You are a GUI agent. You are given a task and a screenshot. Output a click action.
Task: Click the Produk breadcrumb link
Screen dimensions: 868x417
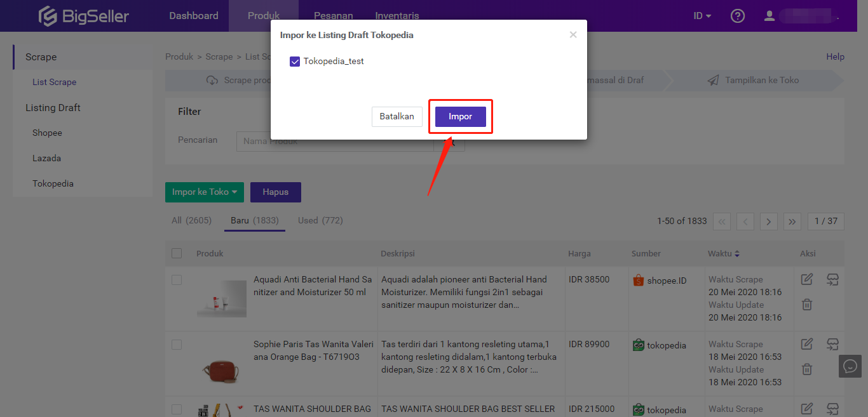[x=179, y=57]
